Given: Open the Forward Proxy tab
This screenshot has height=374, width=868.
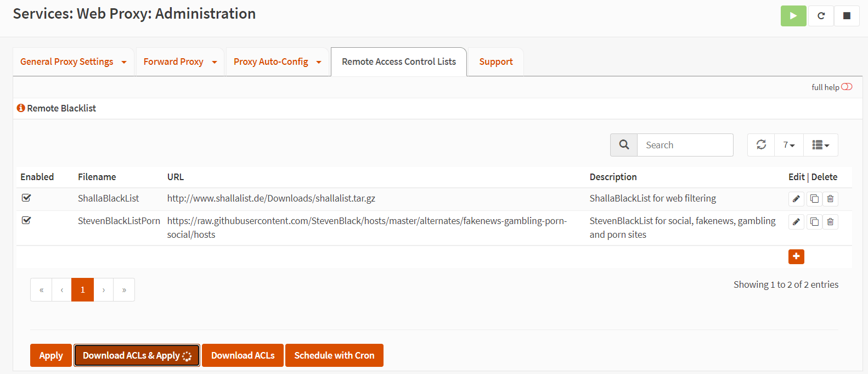Looking at the screenshot, I should [173, 62].
